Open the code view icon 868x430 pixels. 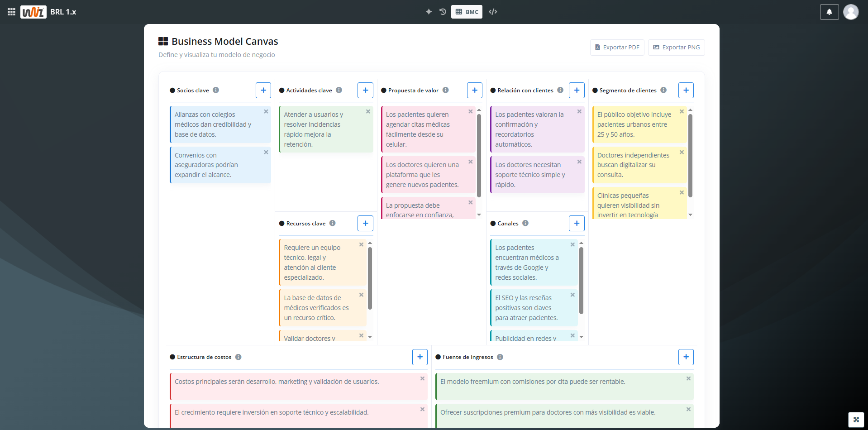pos(493,12)
